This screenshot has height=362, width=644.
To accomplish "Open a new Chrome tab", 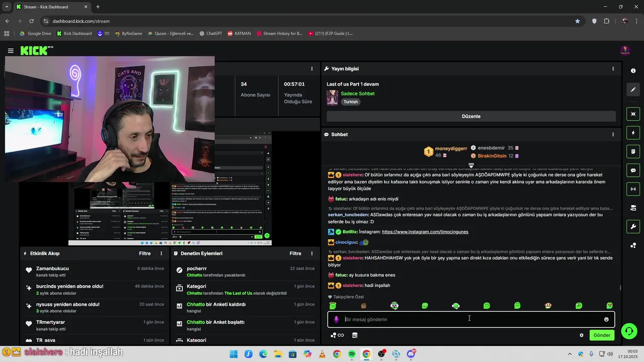I will point(98,7).
